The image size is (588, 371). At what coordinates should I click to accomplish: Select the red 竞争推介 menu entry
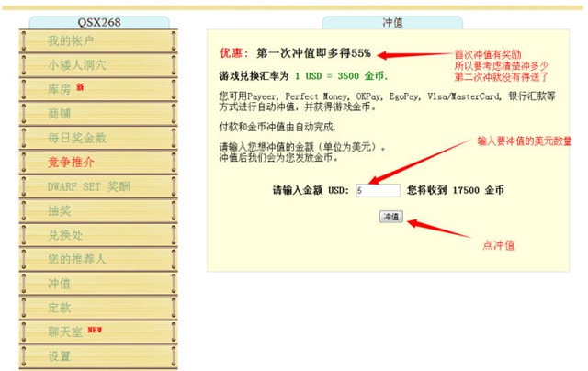[x=71, y=163]
